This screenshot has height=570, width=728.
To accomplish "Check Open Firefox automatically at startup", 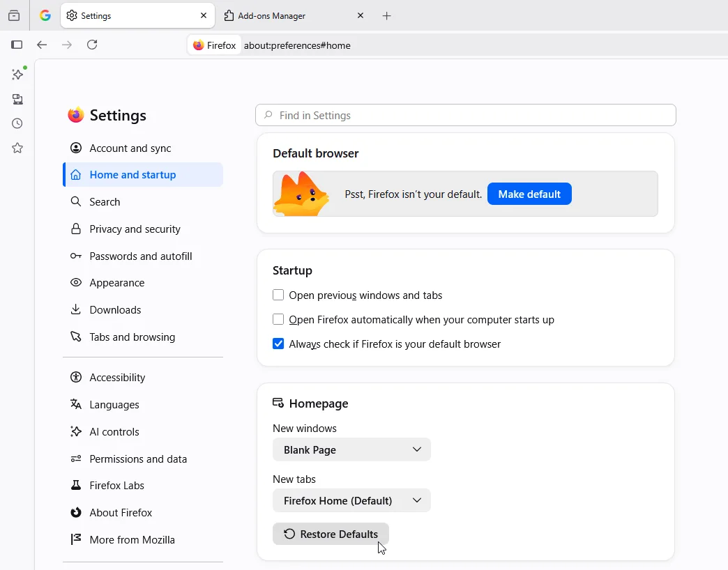I will [x=278, y=320].
